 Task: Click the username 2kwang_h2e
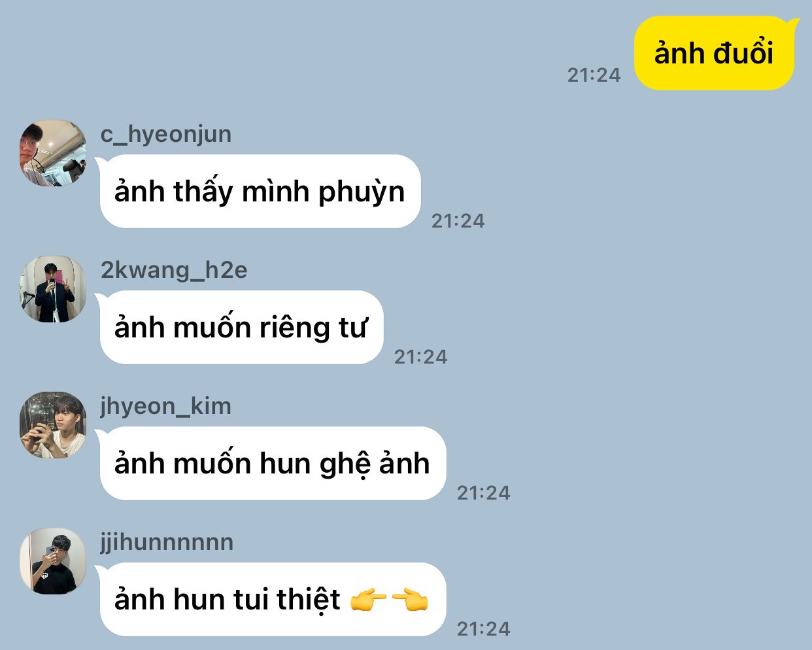[x=174, y=270]
